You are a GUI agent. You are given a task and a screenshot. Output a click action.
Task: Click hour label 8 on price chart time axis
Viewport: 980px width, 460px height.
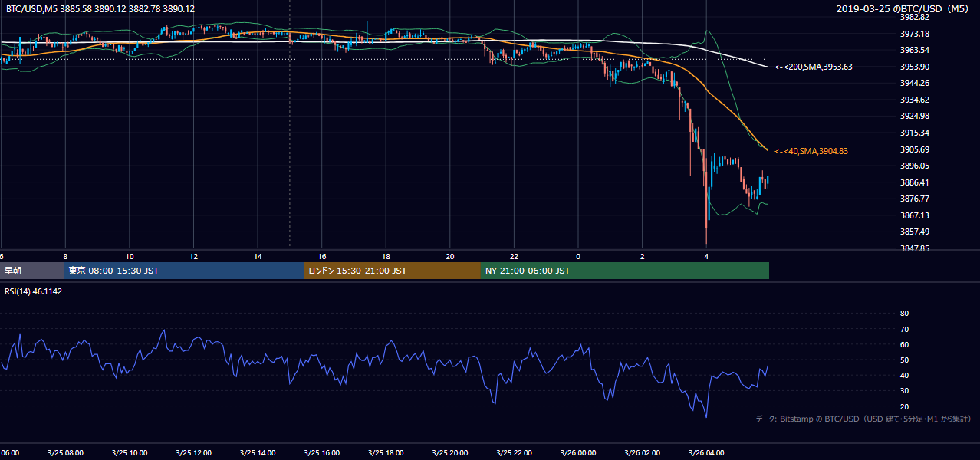pos(65,256)
